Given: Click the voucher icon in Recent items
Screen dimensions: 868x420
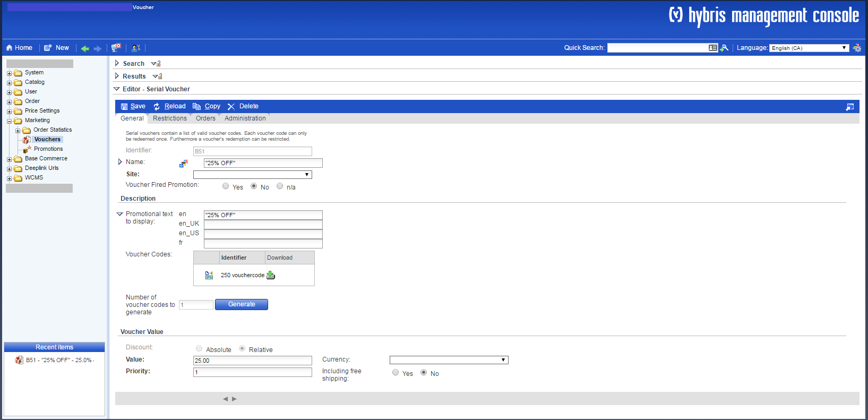Looking at the screenshot, I should click(x=20, y=360).
